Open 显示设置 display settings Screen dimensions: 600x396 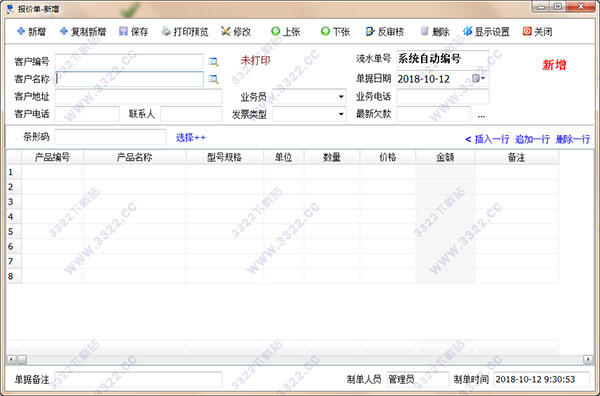[486, 32]
